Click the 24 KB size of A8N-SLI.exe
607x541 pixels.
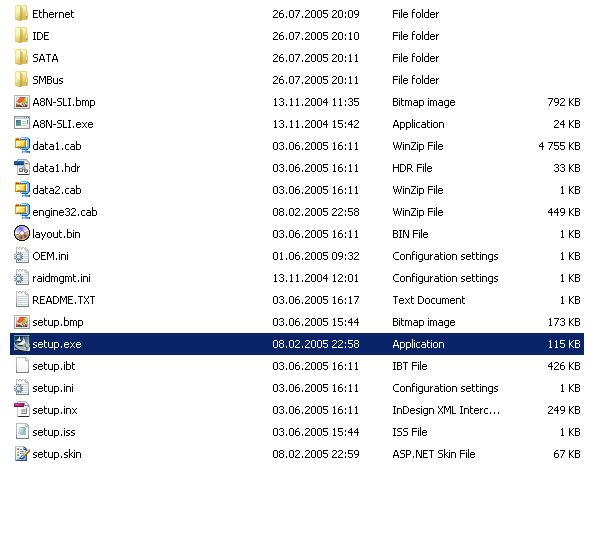click(x=567, y=124)
